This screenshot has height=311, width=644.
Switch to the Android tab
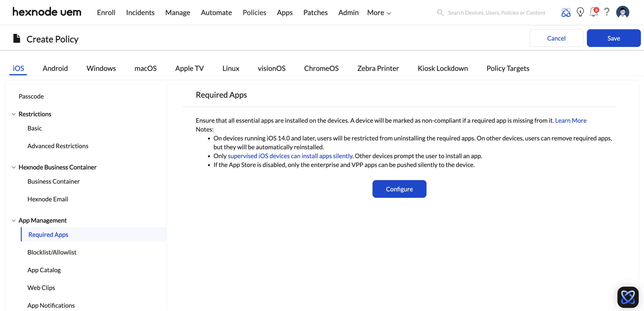coord(55,68)
